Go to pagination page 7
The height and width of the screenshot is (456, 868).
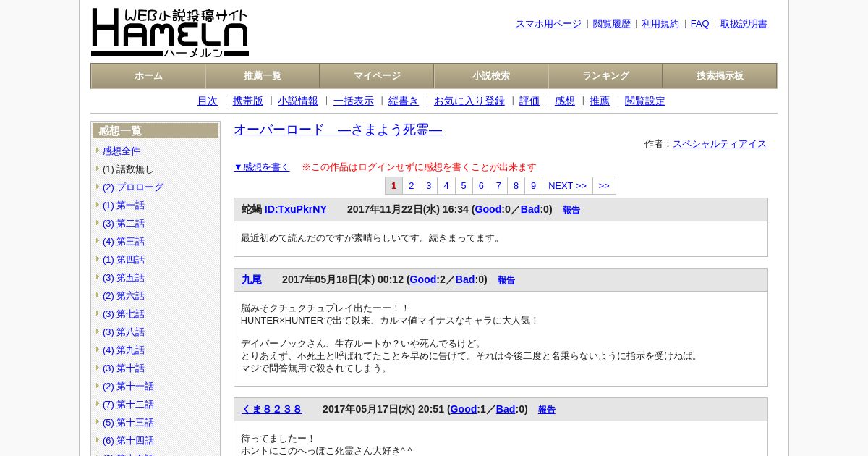pos(498,186)
